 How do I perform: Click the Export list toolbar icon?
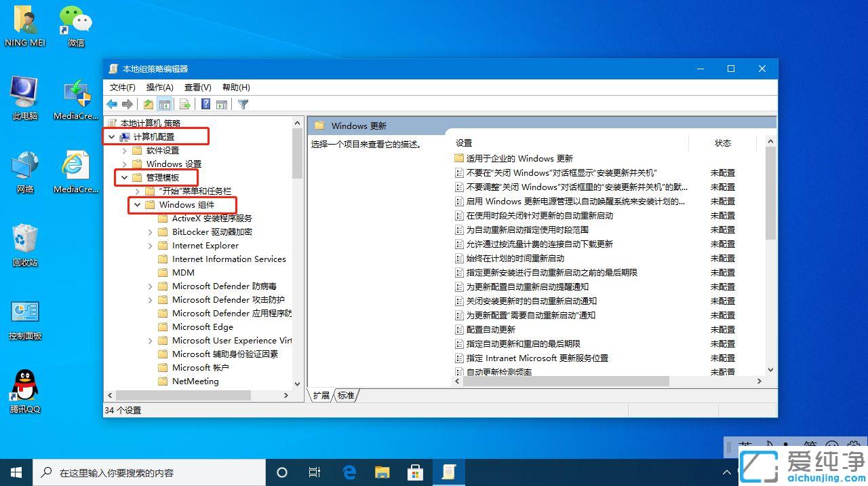pyautogui.click(x=184, y=104)
